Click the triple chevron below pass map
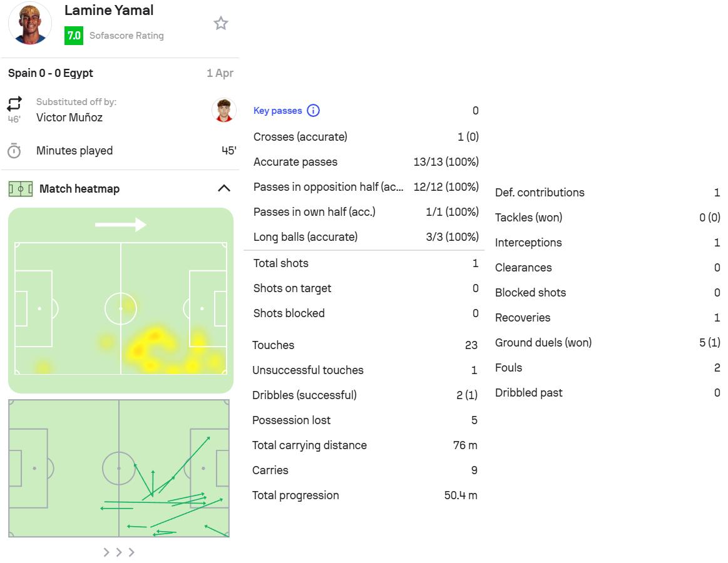Image resolution: width=728 pixels, height=563 pixels. [119, 552]
